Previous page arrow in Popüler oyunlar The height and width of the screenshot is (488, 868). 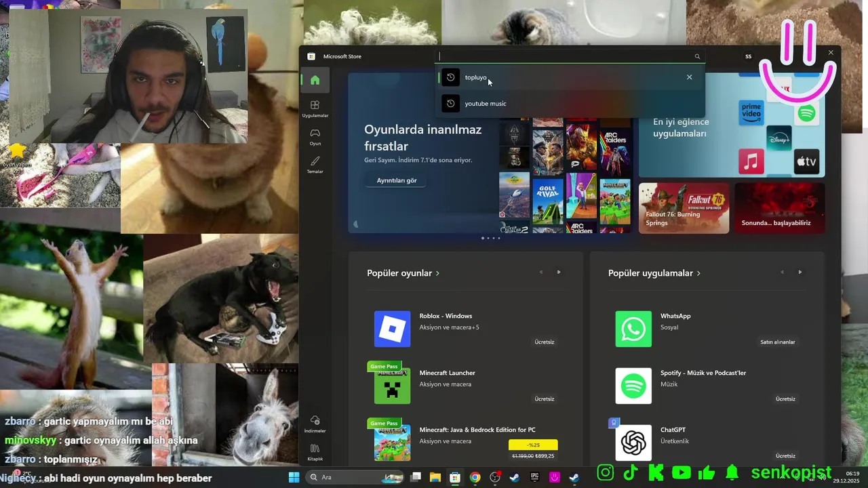tap(540, 272)
